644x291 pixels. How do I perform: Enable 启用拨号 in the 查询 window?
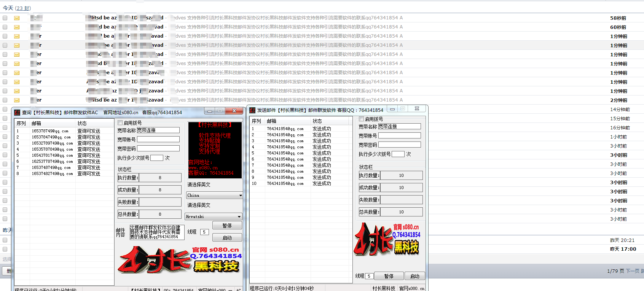pos(120,123)
